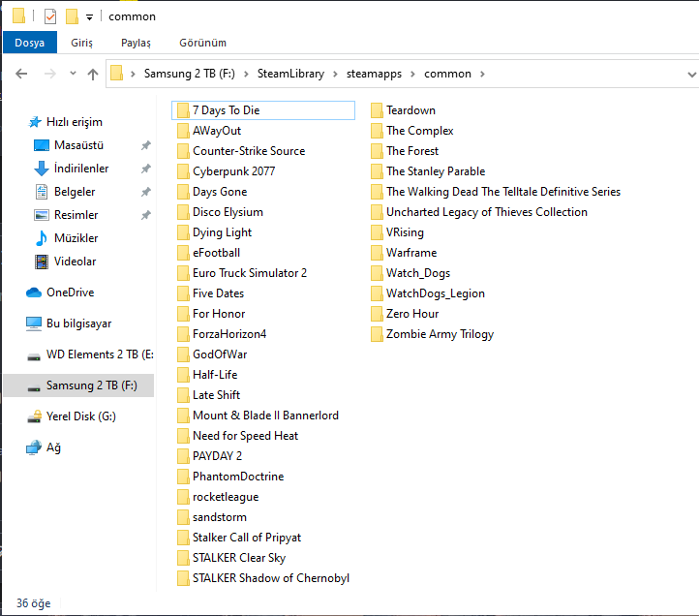Click the New folder quick access icon
Viewport: 699px width, 616px height.
(x=72, y=16)
